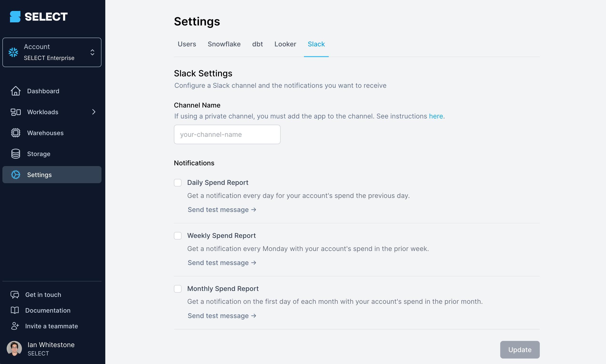Image resolution: width=606 pixels, height=364 pixels.
Task: Enable the Daily Spend Report checkbox
Action: [178, 183]
